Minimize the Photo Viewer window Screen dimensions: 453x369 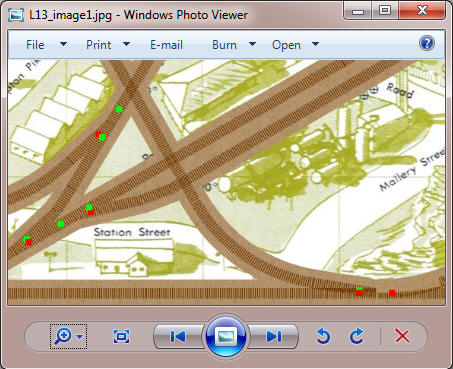coord(358,11)
